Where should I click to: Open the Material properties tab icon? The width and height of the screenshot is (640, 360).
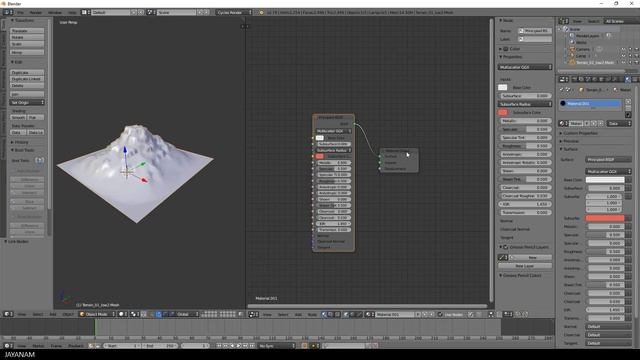[x=628, y=79]
